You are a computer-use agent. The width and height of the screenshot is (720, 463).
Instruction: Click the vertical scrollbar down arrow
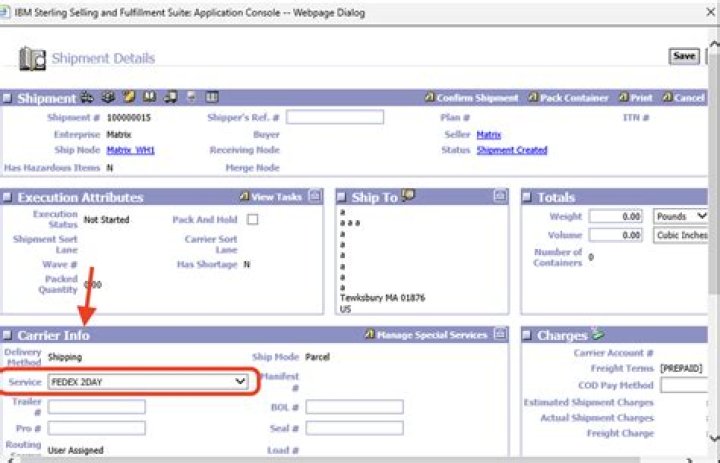click(x=714, y=437)
